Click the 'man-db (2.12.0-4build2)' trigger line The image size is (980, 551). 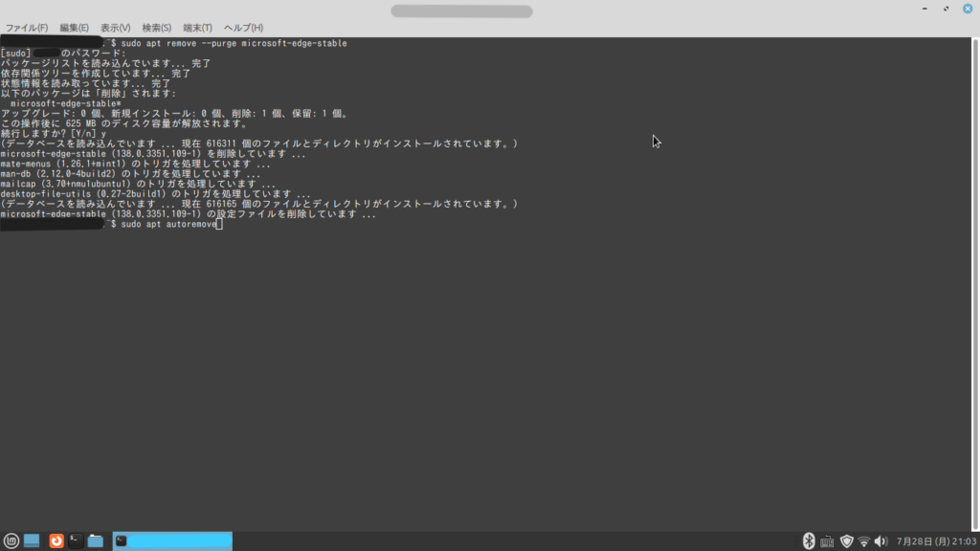point(130,174)
